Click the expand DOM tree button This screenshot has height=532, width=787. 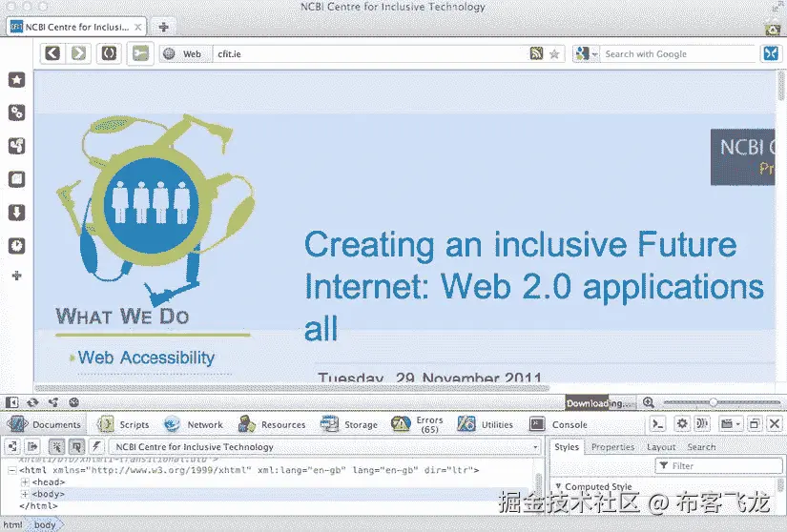(x=12, y=446)
